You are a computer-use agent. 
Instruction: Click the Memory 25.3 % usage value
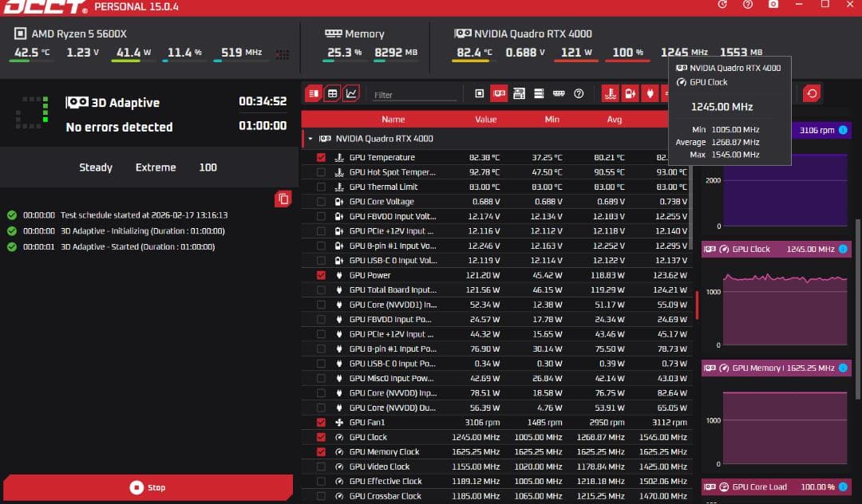tap(344, 53)
